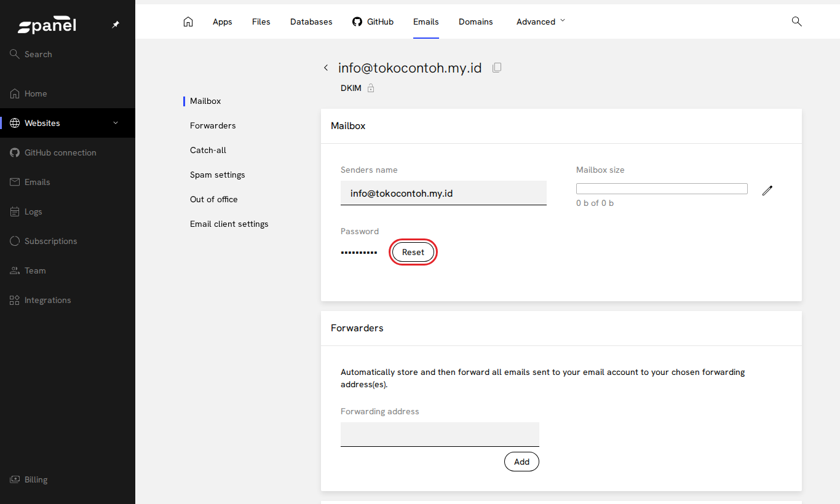Switch to the Files tab

[x=261, y=22]
